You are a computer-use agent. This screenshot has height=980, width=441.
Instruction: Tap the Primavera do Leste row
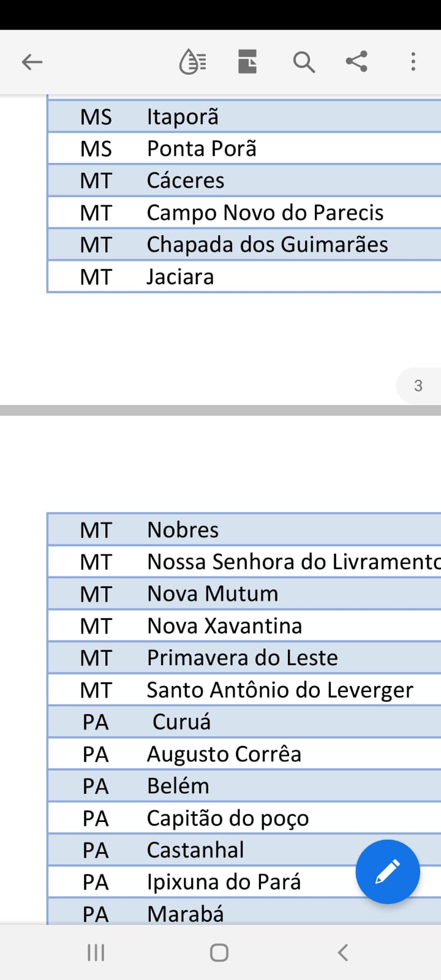pos(244,658)
